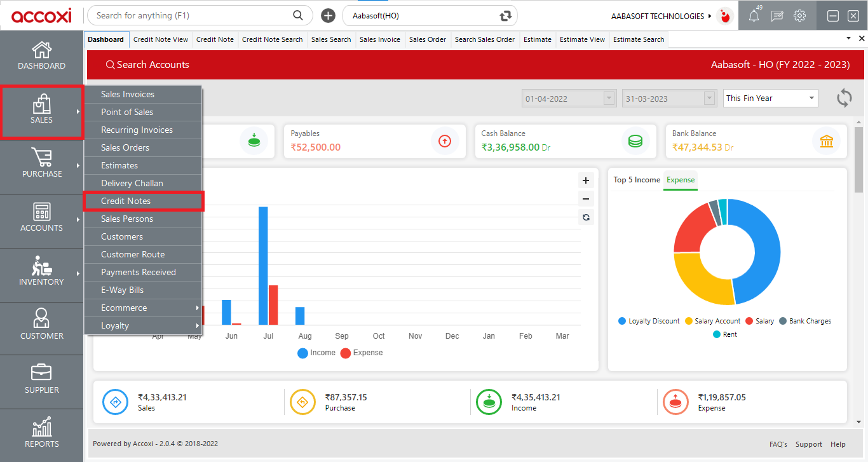Switch to the Expense chart tab
868x462 pixels.
(681, 180)
